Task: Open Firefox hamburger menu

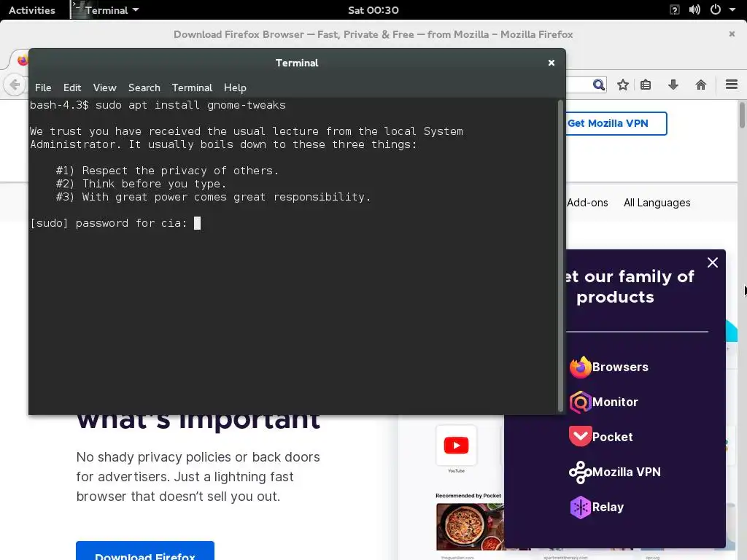Action: (x=732, y=85)
